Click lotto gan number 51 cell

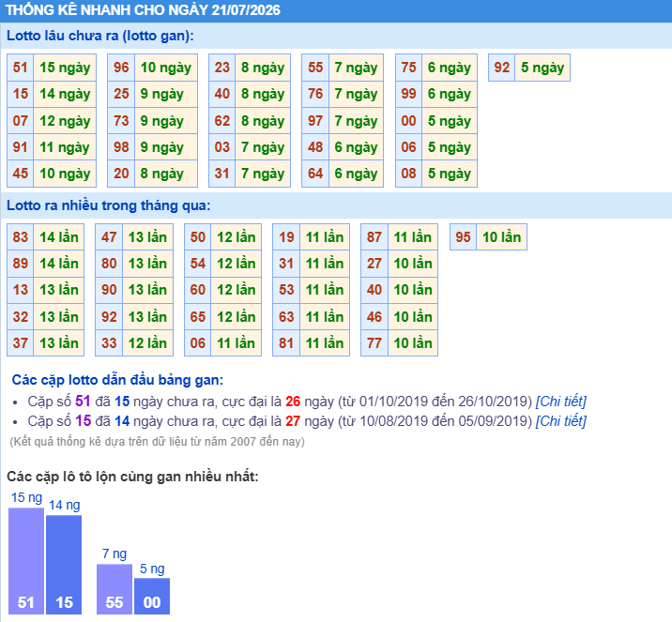click(20, 68)
